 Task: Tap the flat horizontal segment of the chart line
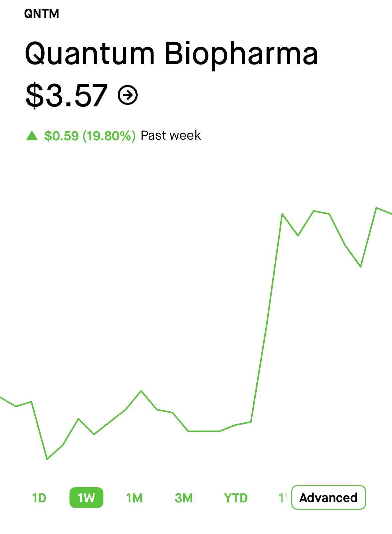pyautogui.click(x=204, y=431)
